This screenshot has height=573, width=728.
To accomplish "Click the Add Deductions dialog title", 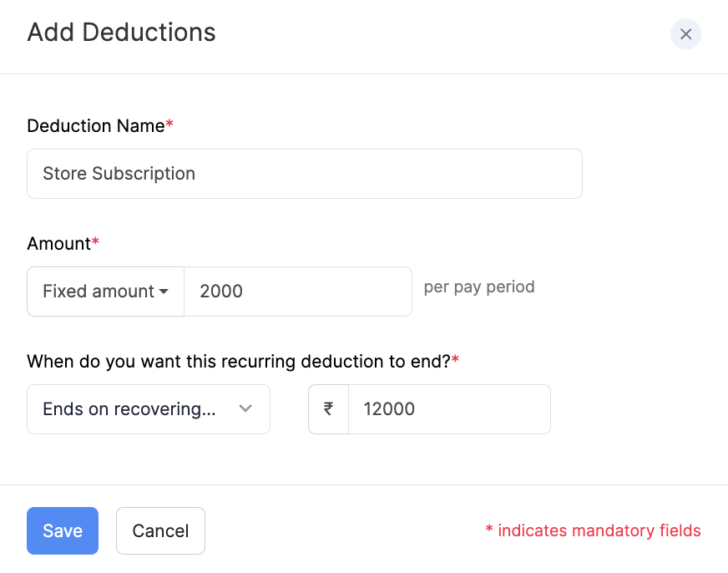I will (120, 32).
